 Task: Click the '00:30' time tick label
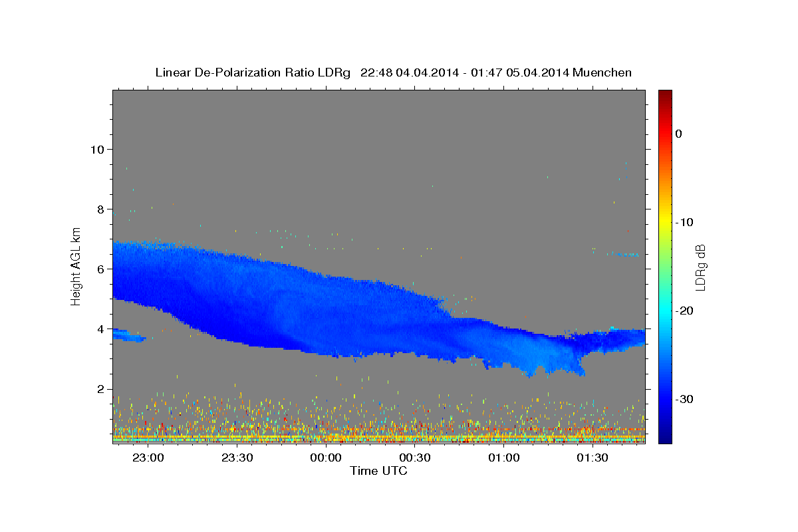click(415, 458)
